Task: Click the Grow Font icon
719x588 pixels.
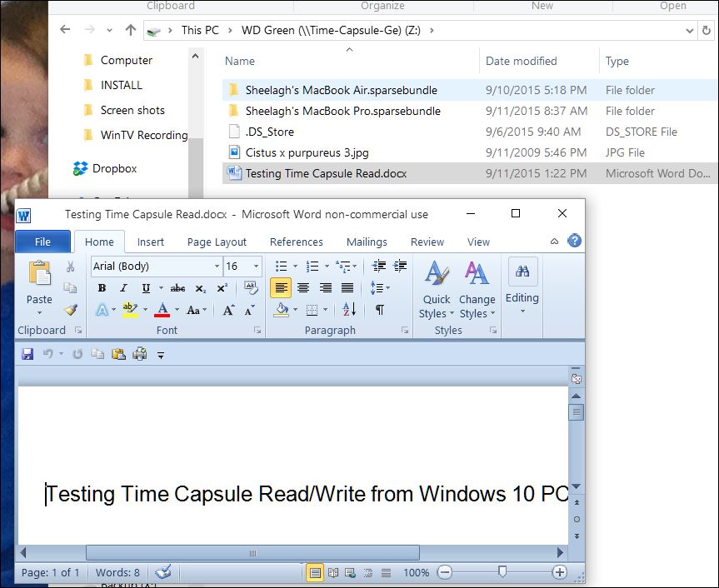Action: click(x=228, y=310)
